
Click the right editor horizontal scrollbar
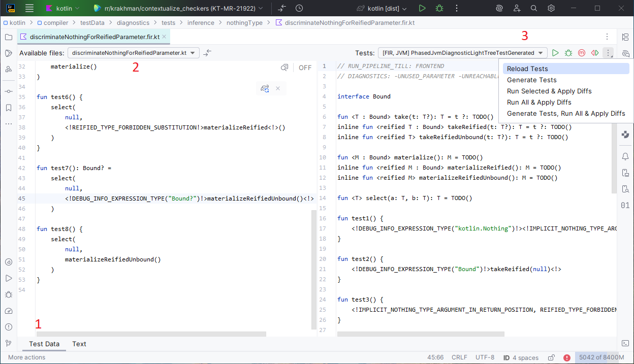421,334
